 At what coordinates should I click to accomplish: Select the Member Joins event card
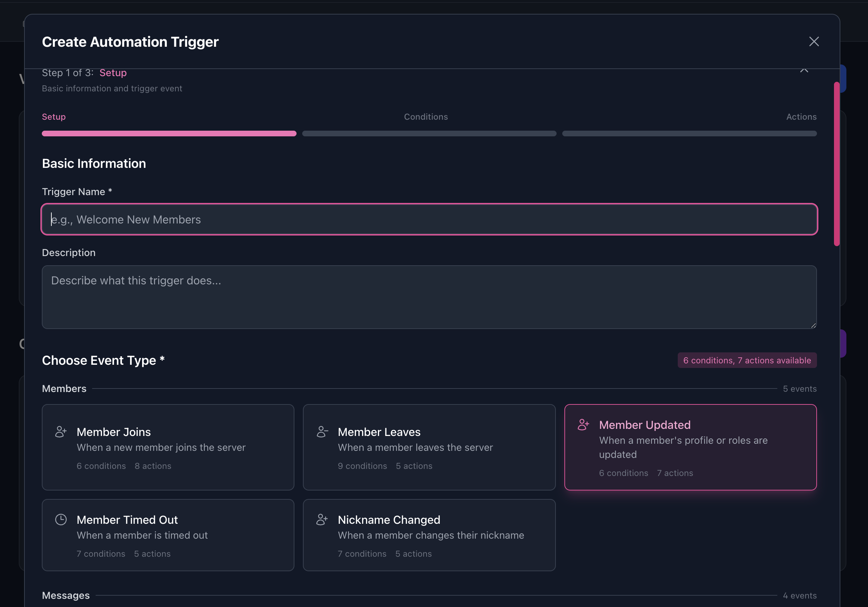click(x=168, y=447)
